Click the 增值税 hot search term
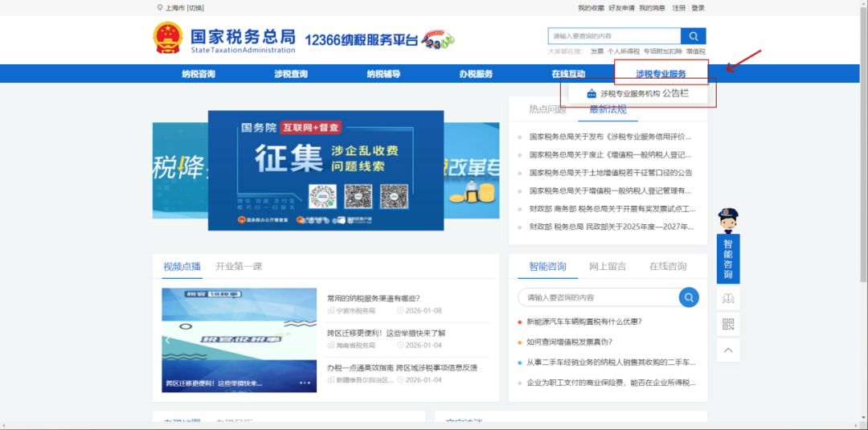 696,51
